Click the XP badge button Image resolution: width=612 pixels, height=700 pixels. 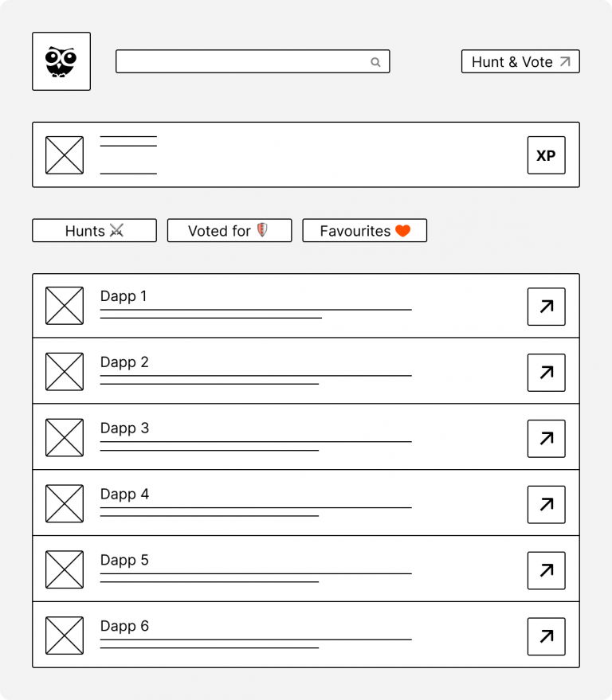(547, 155)
